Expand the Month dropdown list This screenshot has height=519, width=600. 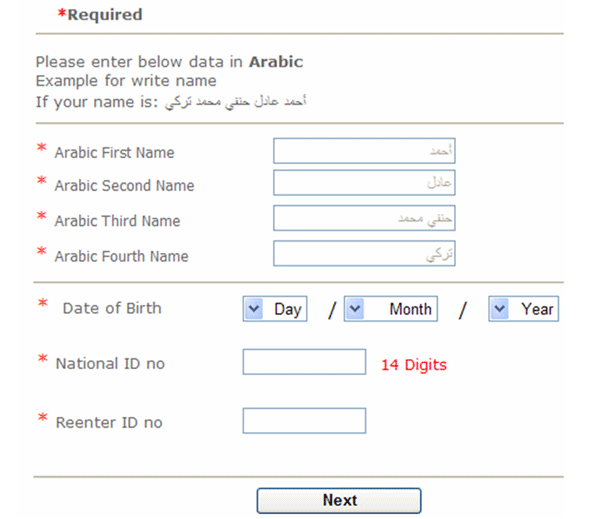390,309
